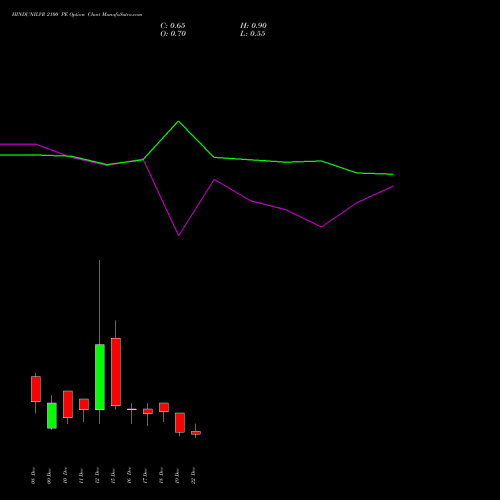Click the small red candle for 17 Dec
Image resolution: width=500 pixels, height=500 pixels.
coord(148,411)
